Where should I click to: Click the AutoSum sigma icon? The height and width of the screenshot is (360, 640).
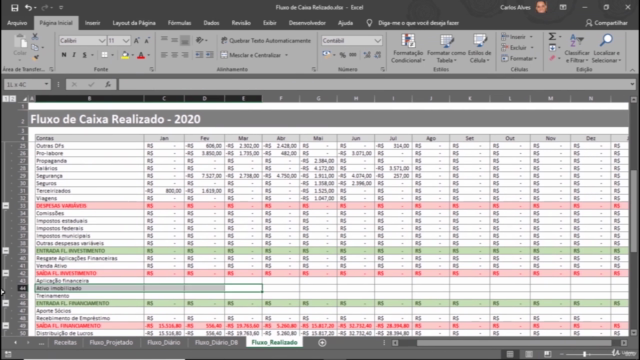(x=552, y=37)
